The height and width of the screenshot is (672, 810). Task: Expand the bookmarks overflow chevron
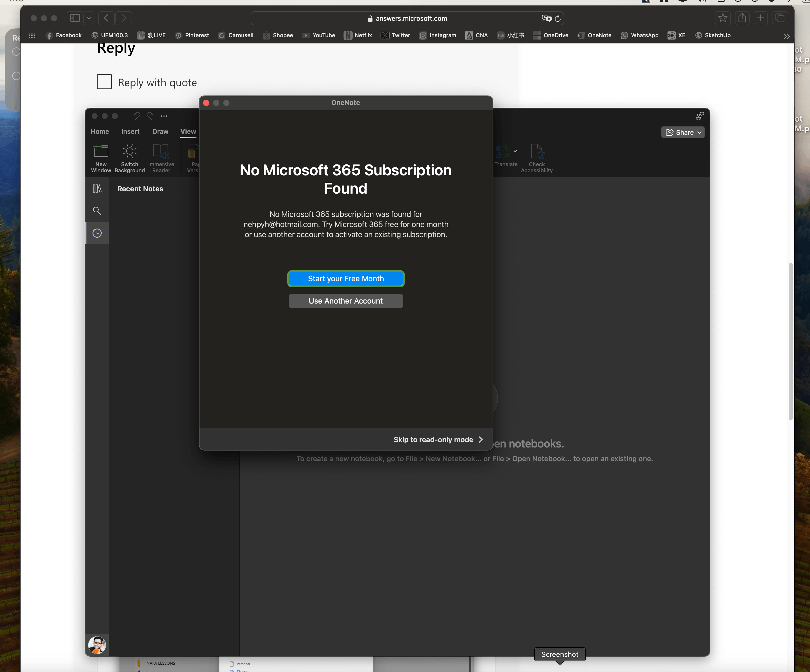pos(786,36)
